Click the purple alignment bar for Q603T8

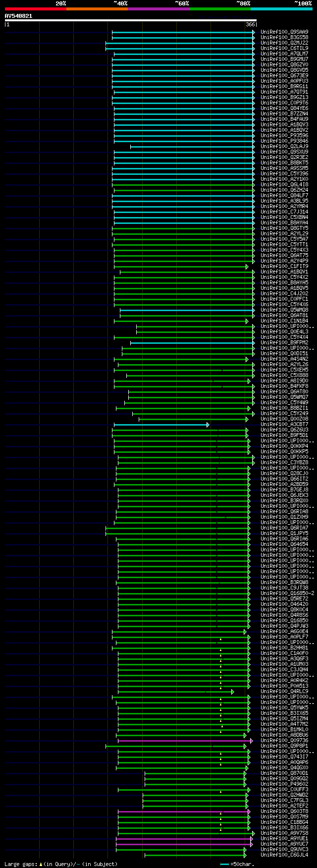pos(184,812)
